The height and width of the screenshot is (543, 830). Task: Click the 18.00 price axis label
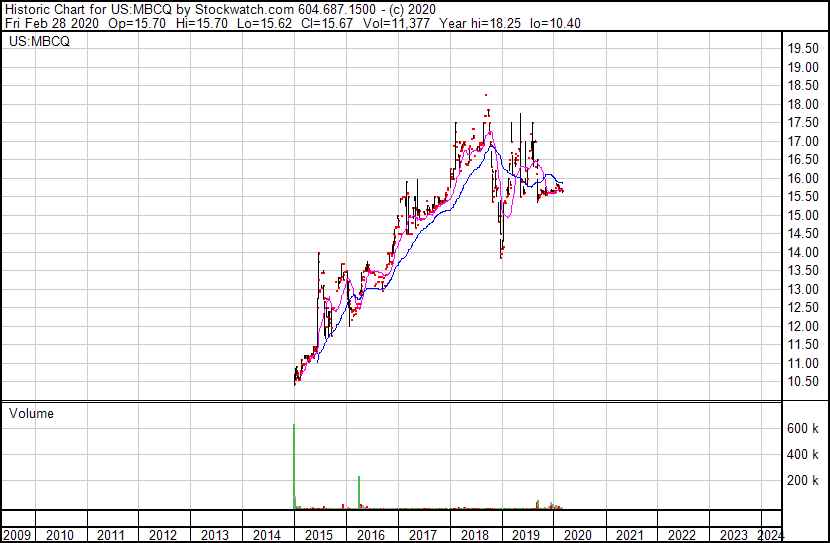pos(803,104)
